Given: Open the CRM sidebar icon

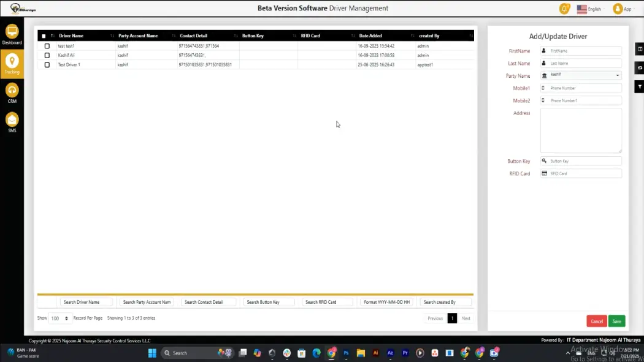Looking at the screenshot, I should [12, 93].
